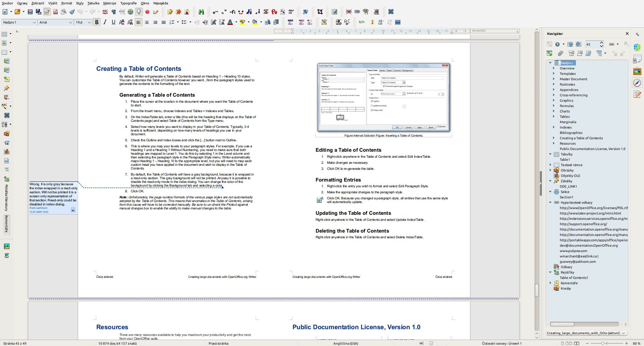Viewport: 644px width, 346px height.
Task: Run spelling check ABC icon
Action: pos(105,12)
